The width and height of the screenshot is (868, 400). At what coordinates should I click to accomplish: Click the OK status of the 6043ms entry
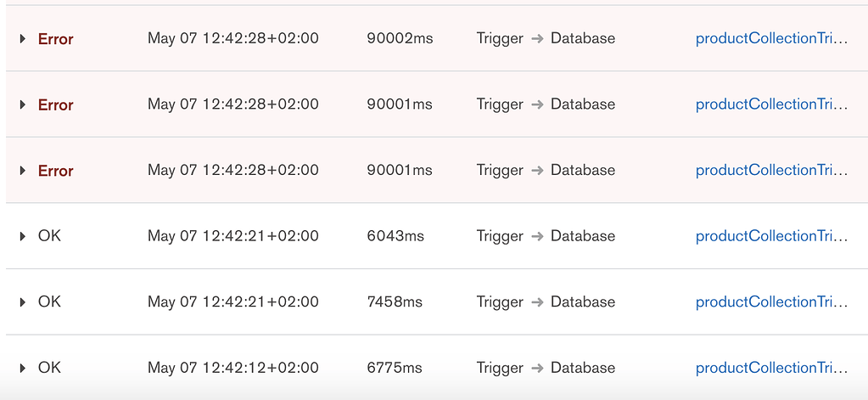(x=50, y=236)
